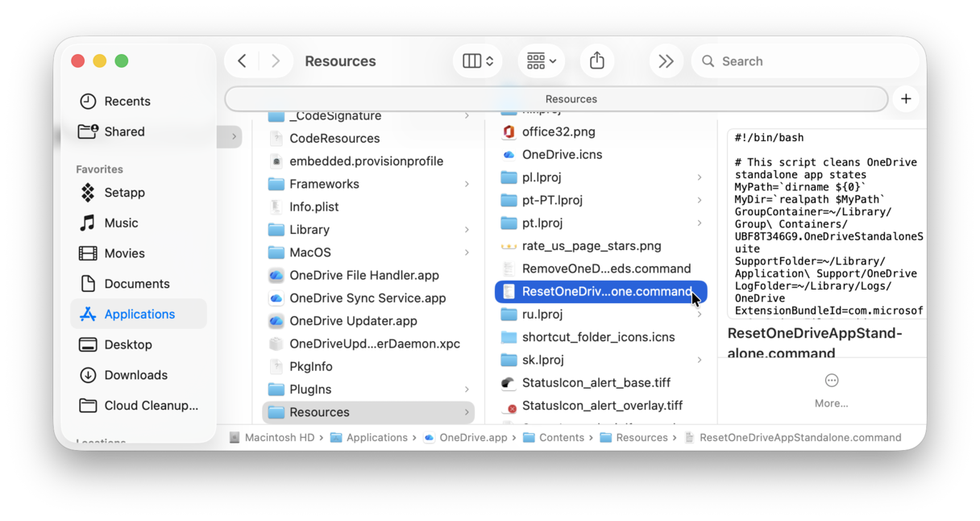Select embedded.provisionprofile file
The height and width of the screenshot is (521, 980).
pyautogui.click(x=368, y=161)
